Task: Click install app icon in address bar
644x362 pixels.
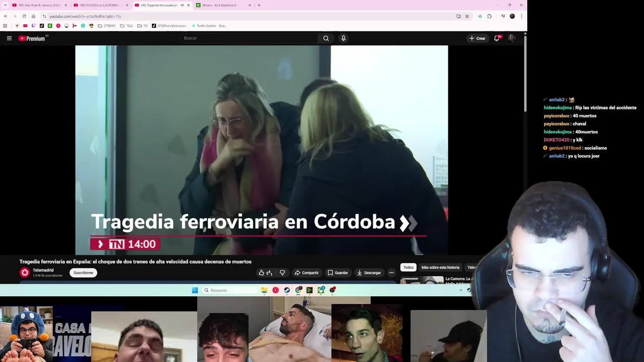Action: click(458, 16)
